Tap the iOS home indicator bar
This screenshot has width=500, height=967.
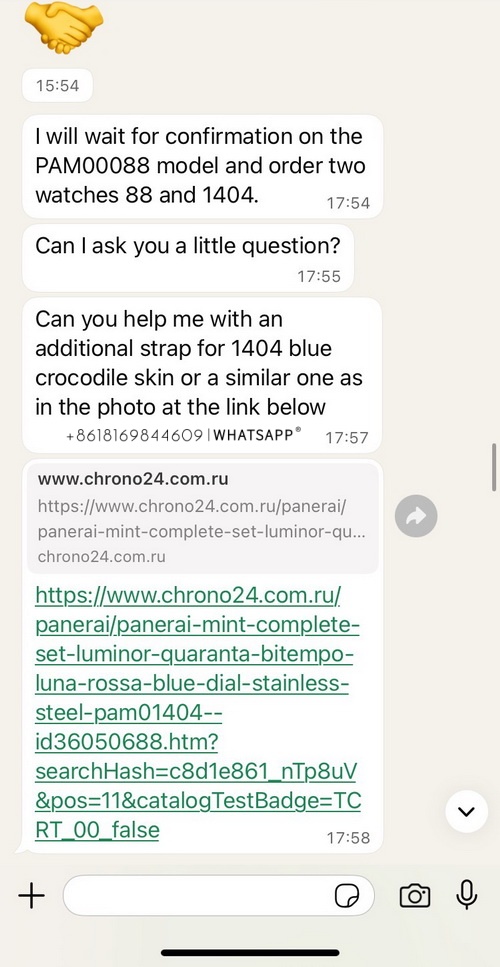(250, 953)
